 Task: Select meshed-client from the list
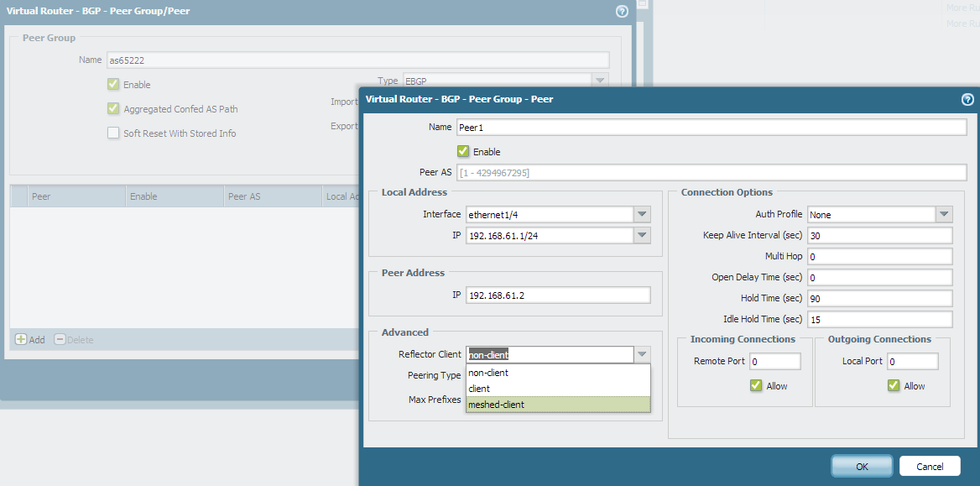click(558, 405)
